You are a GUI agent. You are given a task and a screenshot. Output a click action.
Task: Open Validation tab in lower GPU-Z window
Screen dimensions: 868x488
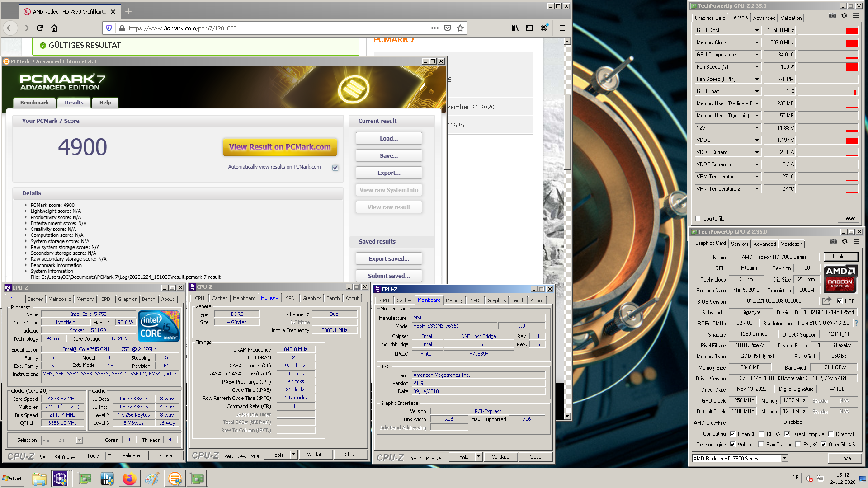pos(792,244)
